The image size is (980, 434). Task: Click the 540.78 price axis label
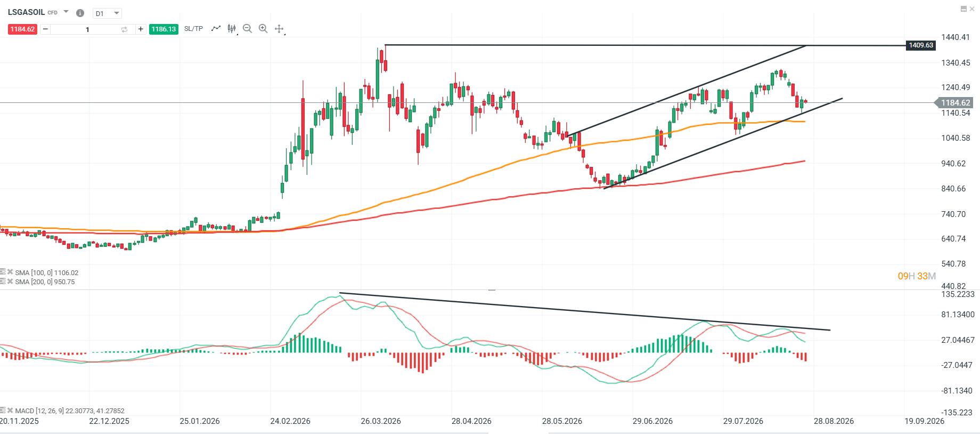coord(953,264)
